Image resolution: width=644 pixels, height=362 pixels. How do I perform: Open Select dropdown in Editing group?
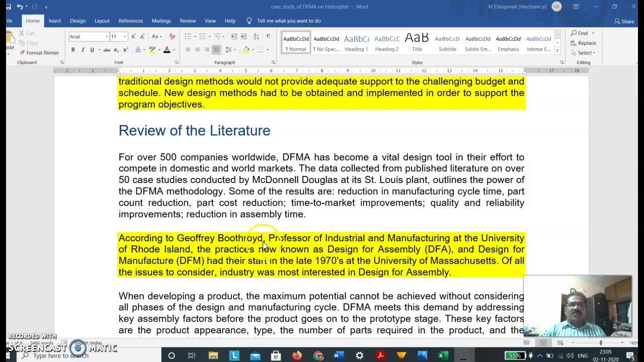pyautogui.click(x=583, y=53)
